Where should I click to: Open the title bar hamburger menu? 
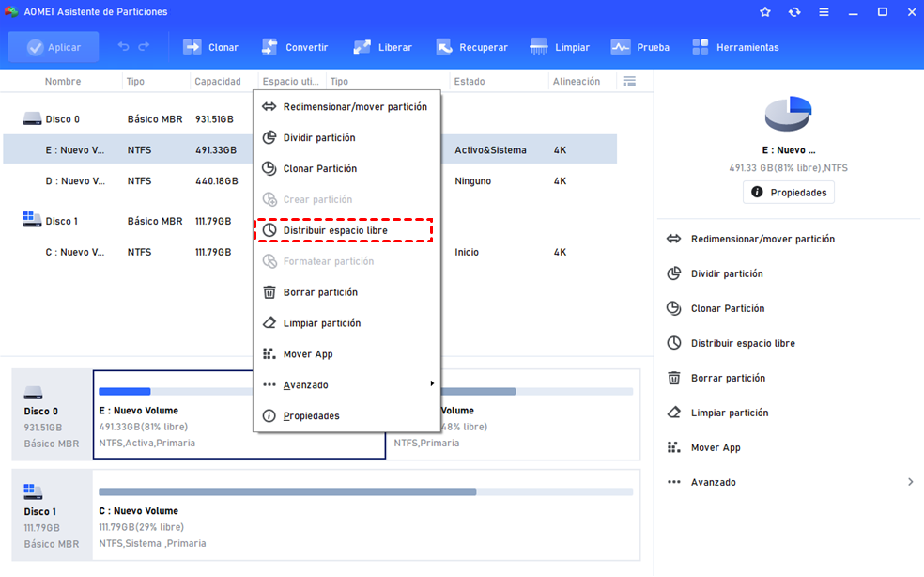pos(824,12)
